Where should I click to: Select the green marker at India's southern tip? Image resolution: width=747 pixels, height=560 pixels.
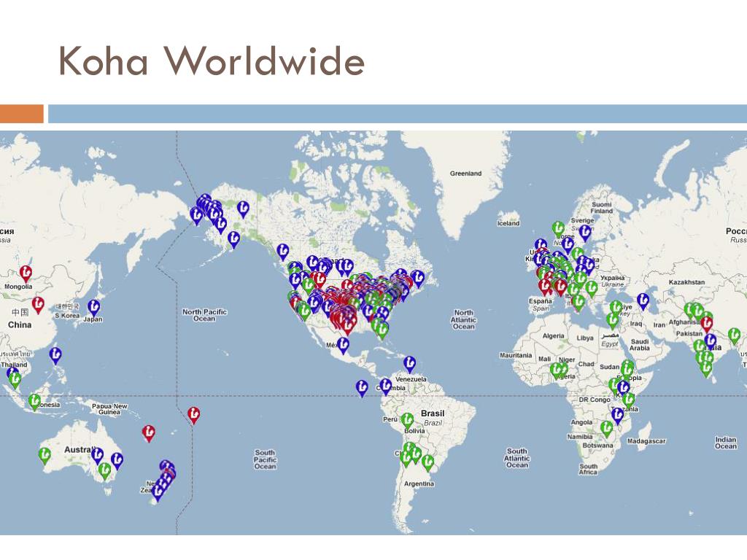(706, 368)
